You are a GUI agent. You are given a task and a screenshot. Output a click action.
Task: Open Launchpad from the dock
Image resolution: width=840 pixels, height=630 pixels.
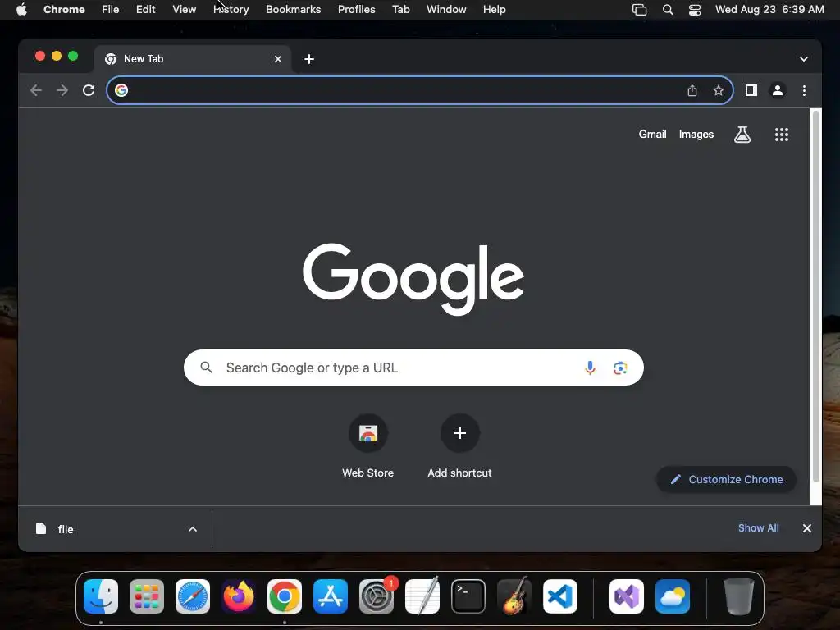[x=147, y=596]
